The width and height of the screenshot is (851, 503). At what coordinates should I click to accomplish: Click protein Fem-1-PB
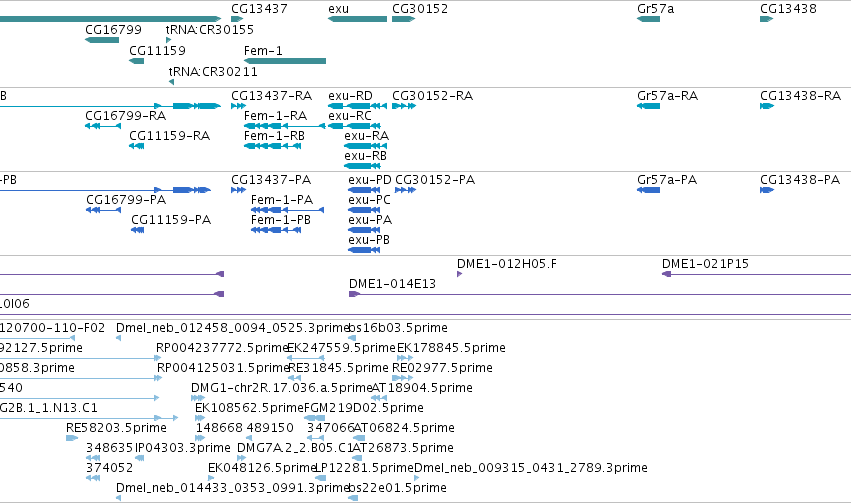tap(281, 220)
